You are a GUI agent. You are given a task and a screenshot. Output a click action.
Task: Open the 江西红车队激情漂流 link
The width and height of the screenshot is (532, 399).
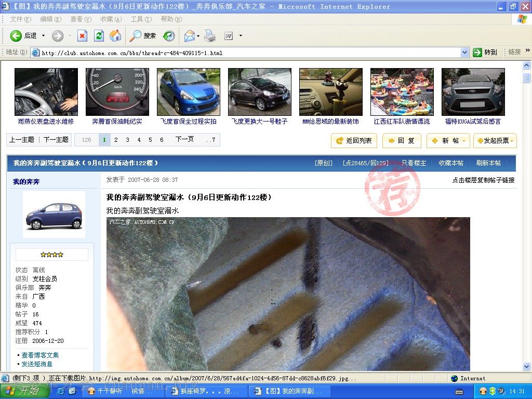point(402,122)
